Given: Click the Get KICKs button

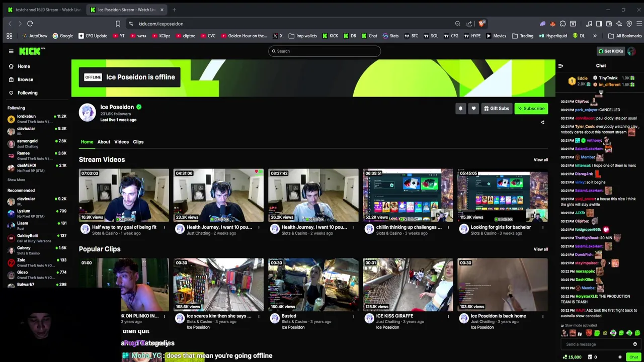Looking at the screenshot, I should pos(610,51).
